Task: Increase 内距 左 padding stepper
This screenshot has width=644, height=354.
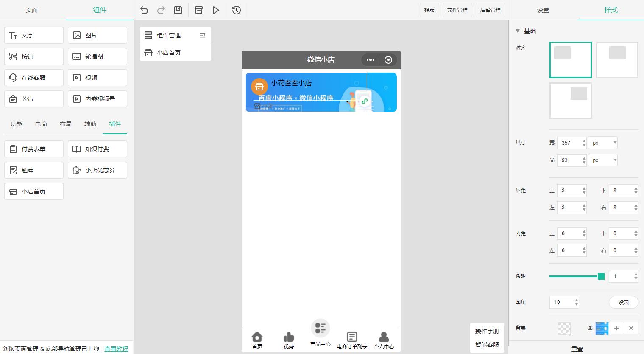Action: click(584, 248)
